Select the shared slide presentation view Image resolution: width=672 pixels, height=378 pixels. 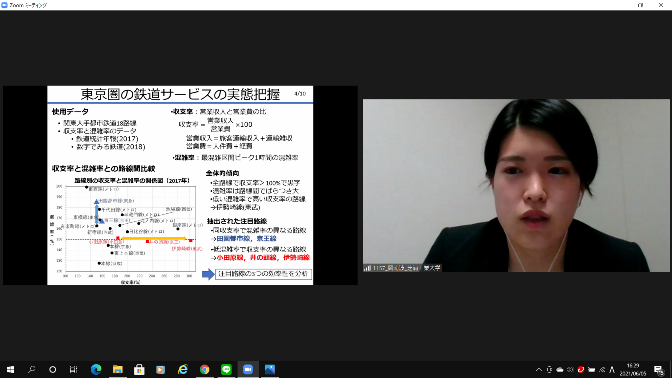point(180,185)
